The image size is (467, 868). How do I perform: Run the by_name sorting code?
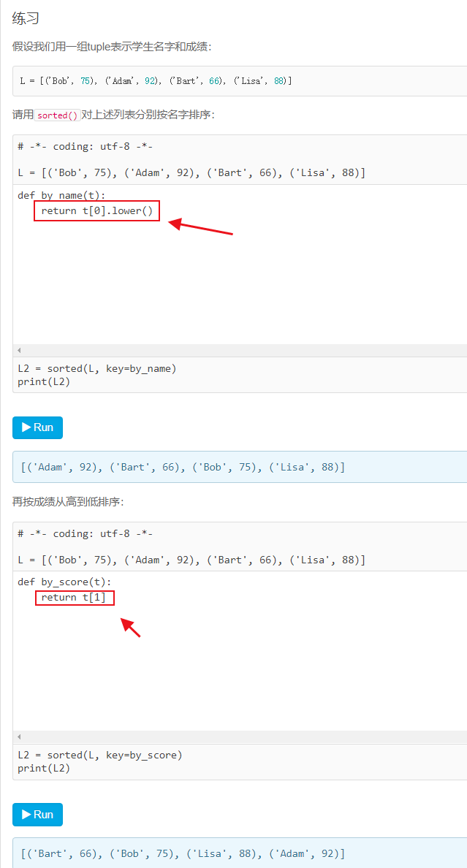[x=38, y=427]
